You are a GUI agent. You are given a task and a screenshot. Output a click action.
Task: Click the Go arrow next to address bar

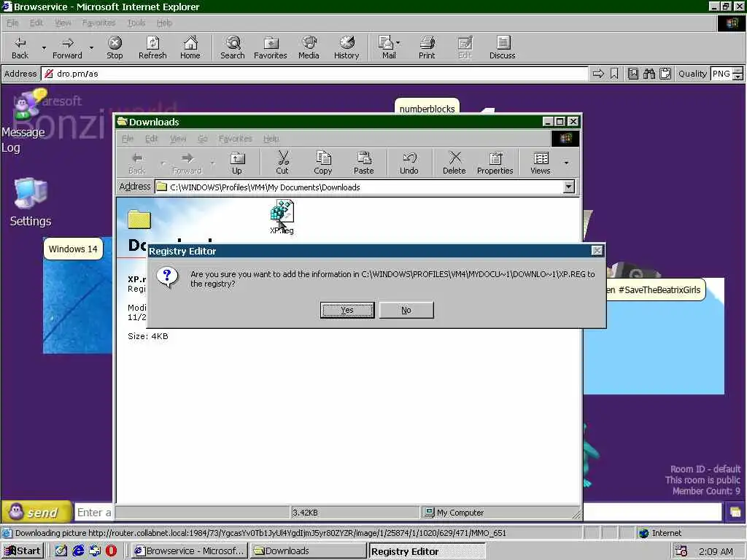[x=598, y=74]
